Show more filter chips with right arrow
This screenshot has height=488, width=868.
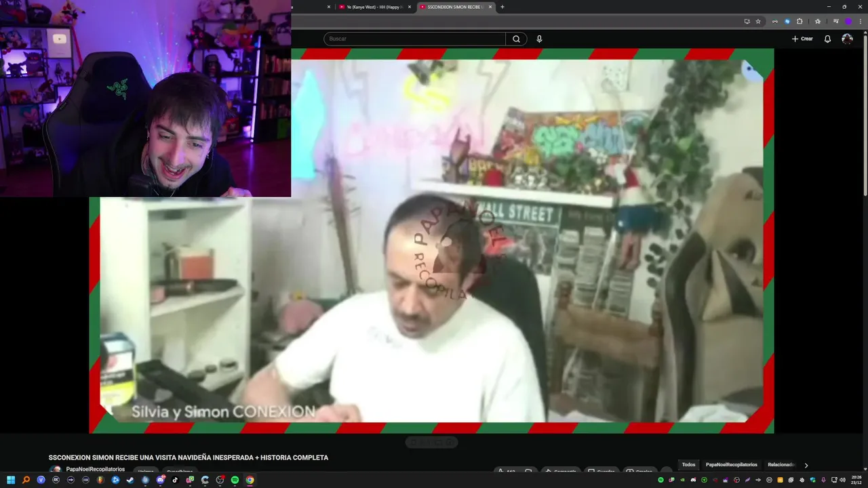806,465
